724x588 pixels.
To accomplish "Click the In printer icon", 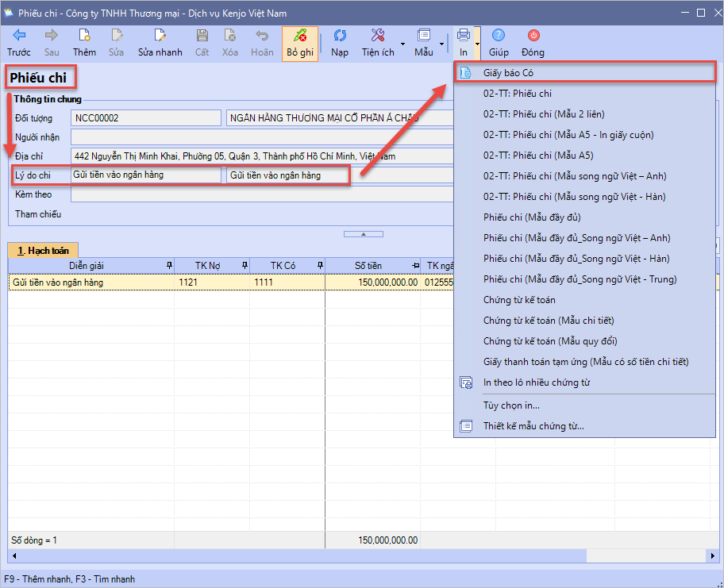I will point(464,36).
